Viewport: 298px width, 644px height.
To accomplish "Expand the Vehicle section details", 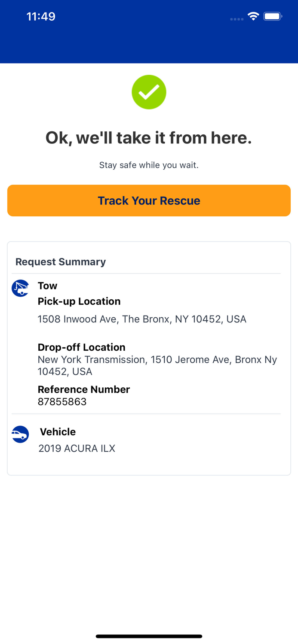I will 58,432.
